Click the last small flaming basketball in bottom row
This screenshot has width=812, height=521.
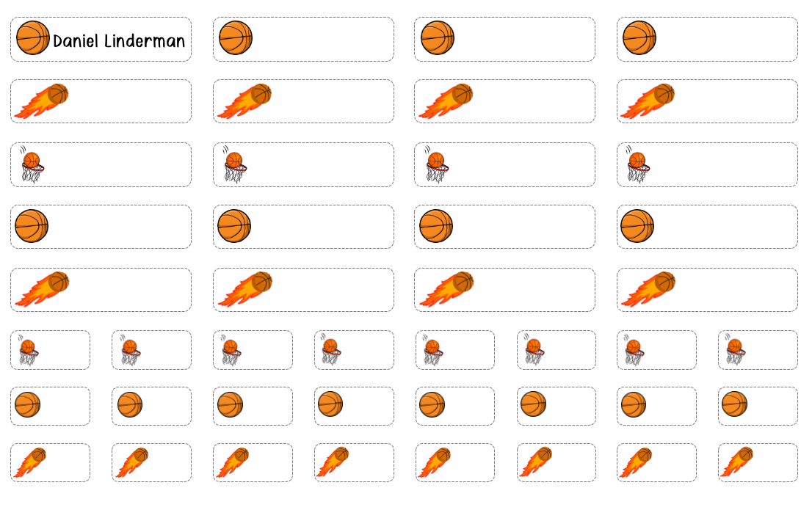pyautogui.click(x=737, y=462)
